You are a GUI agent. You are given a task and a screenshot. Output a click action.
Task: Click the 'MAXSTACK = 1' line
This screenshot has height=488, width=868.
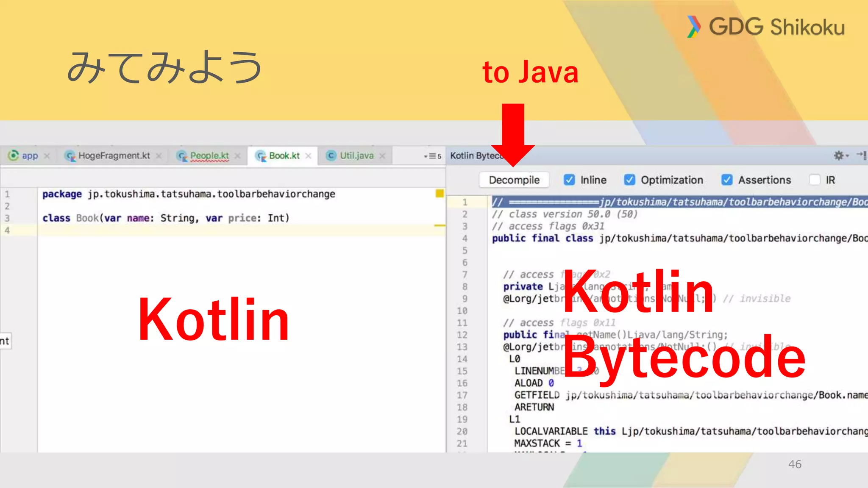click(x=548, y=444)
